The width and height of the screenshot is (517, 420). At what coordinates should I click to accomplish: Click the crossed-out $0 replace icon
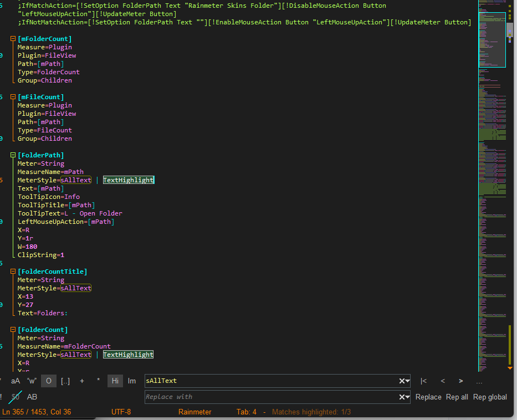click(x=16, y=397)
